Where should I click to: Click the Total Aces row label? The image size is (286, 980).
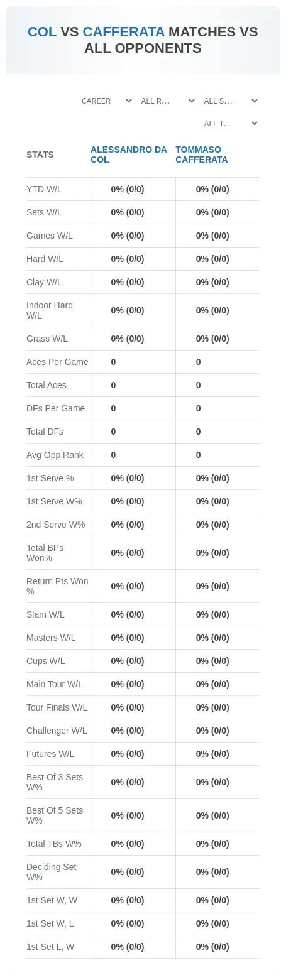[47, 385]
